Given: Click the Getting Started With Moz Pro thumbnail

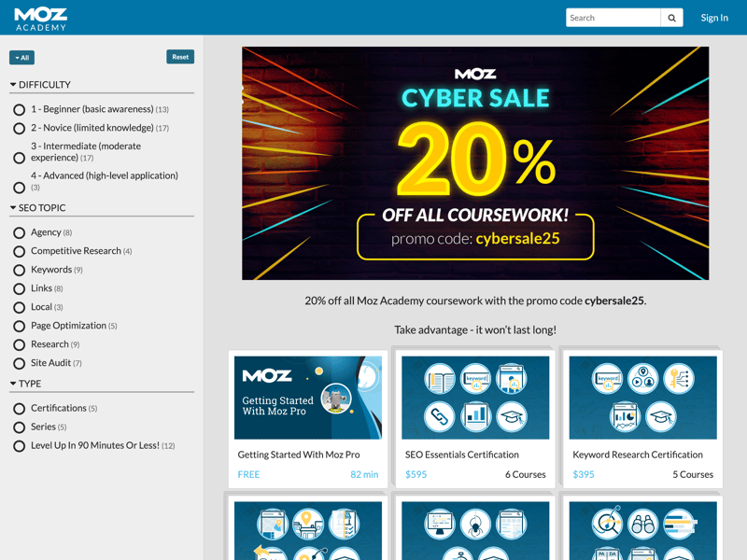Looking at the screenshot, I should coord(308,398).
